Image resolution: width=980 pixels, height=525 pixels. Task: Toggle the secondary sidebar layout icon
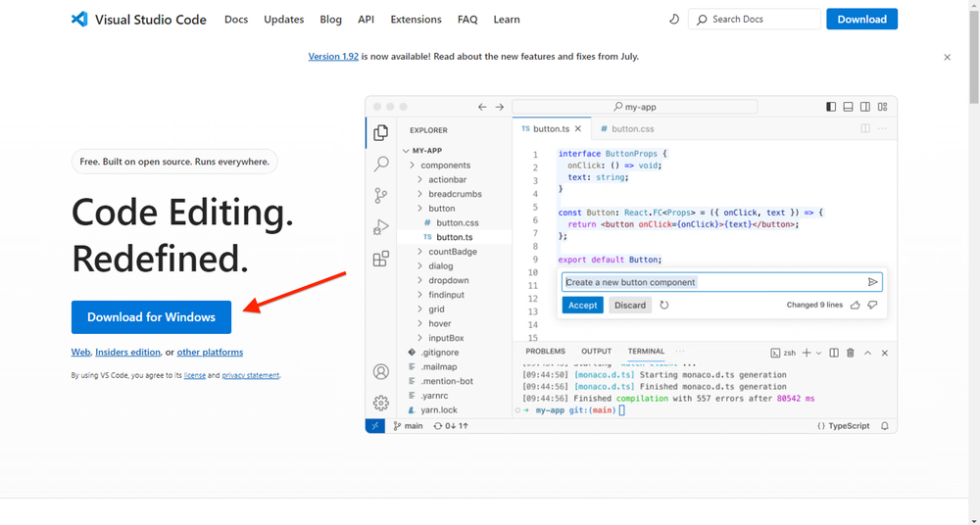click(865, 107)
